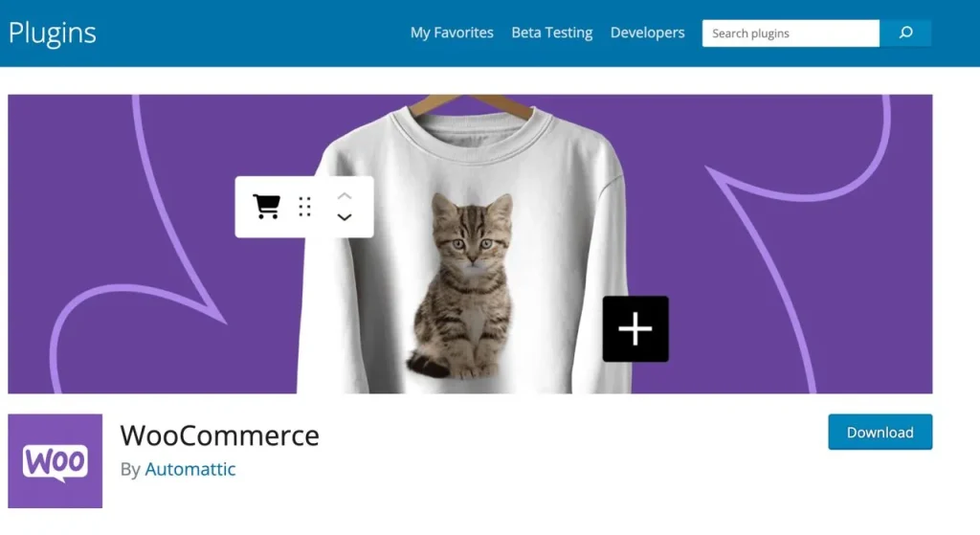980x535 pixels.
Task: Click the six-dot drag handle icon
Action: click(304, 207)
